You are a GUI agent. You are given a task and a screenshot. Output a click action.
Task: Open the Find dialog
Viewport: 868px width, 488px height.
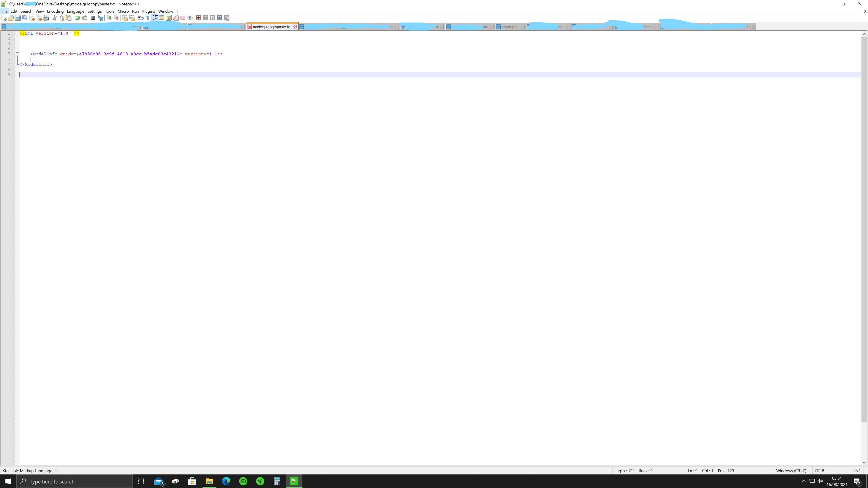93,18
